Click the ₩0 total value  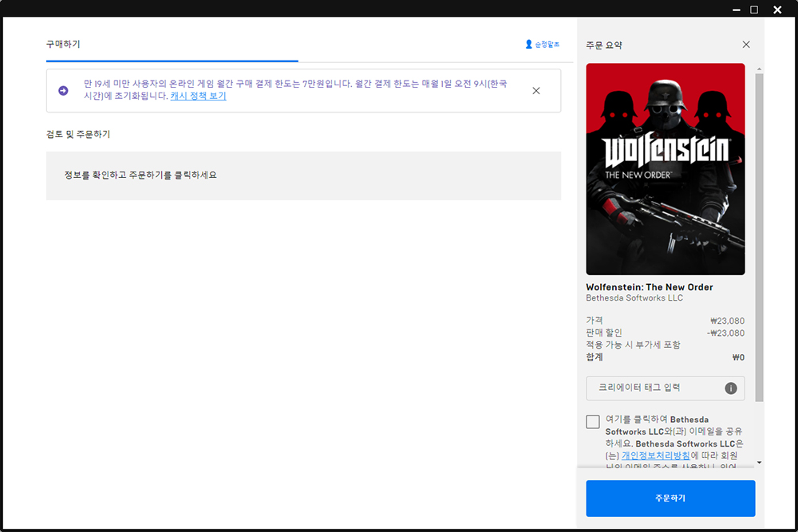coord(738,357)
